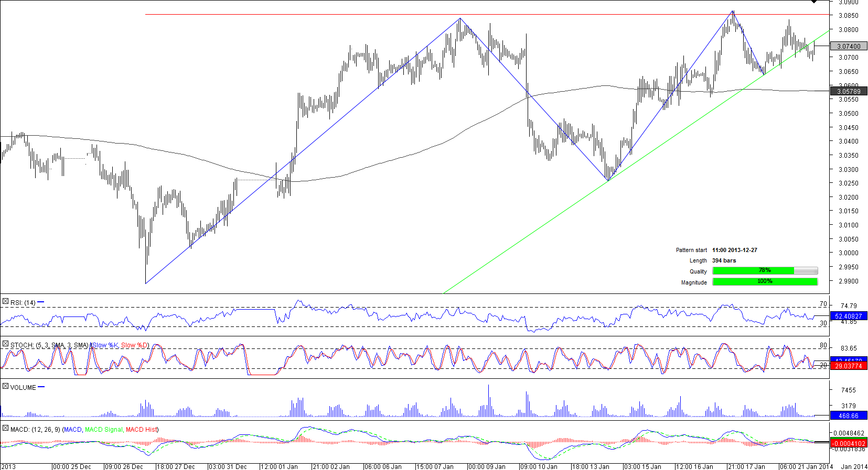Close the RSI indicator panel box

coord(5,302)
